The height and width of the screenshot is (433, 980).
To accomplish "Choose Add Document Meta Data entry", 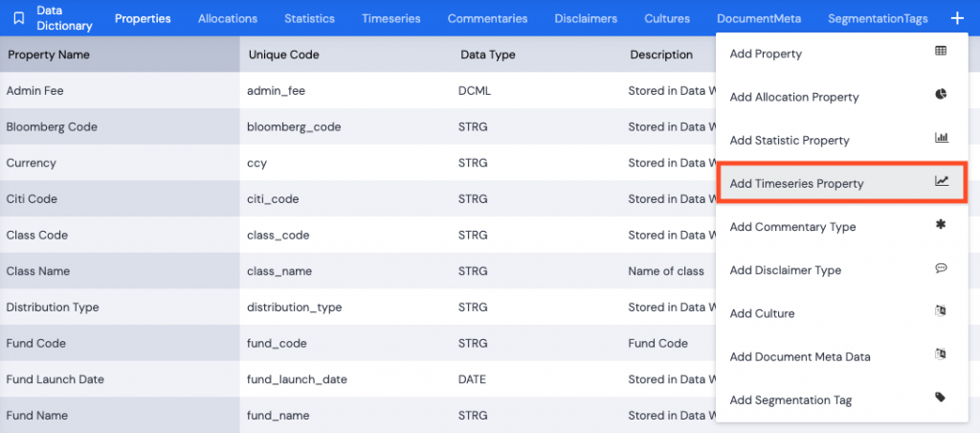I will point(842,356).
